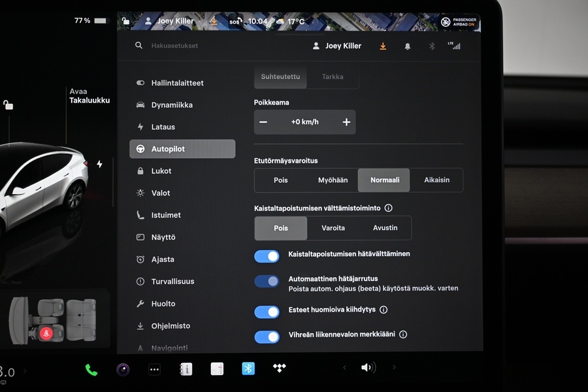Viewport: 588px width, 392px height.
Task: Go to Turvallisuus settings section
Action: pyautogui.click(x=172, y=282)
